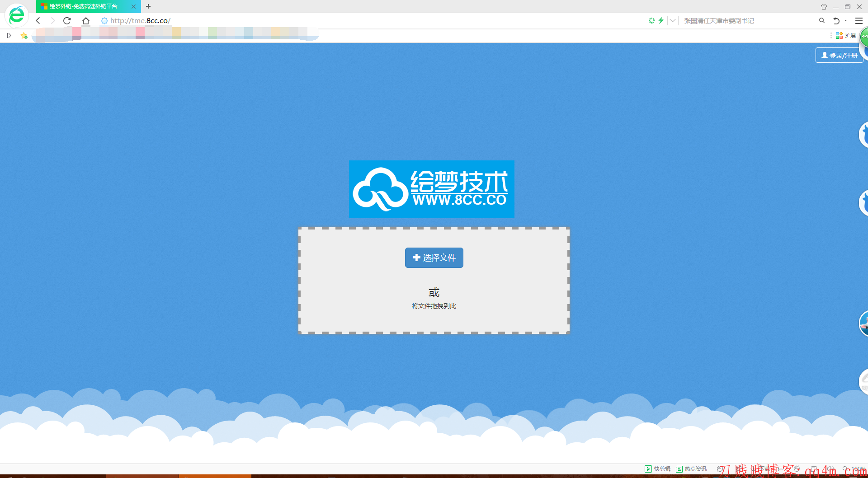868x478 pixels.
Task: Open 快剪辑 in the status bar
Action: coord(658,469)
